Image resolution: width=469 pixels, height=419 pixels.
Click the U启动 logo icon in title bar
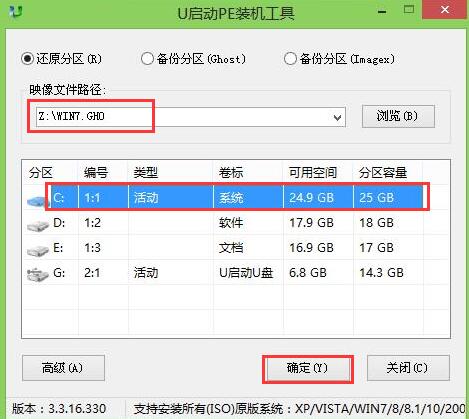[16, 13]
